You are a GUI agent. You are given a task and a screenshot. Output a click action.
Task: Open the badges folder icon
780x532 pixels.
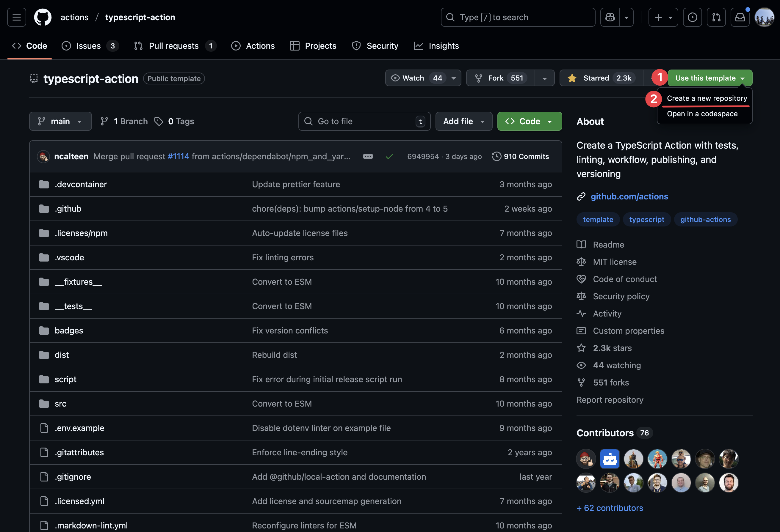click(44, 330)
